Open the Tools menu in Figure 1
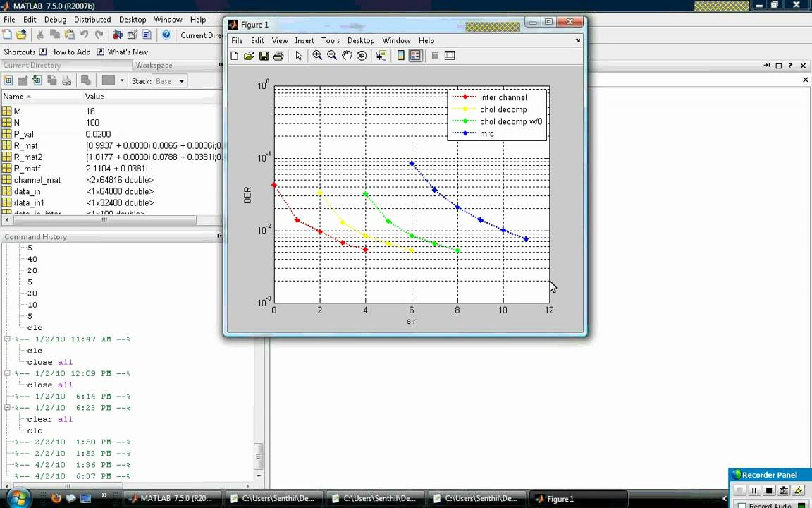812x508 pixels. [331, 40]
